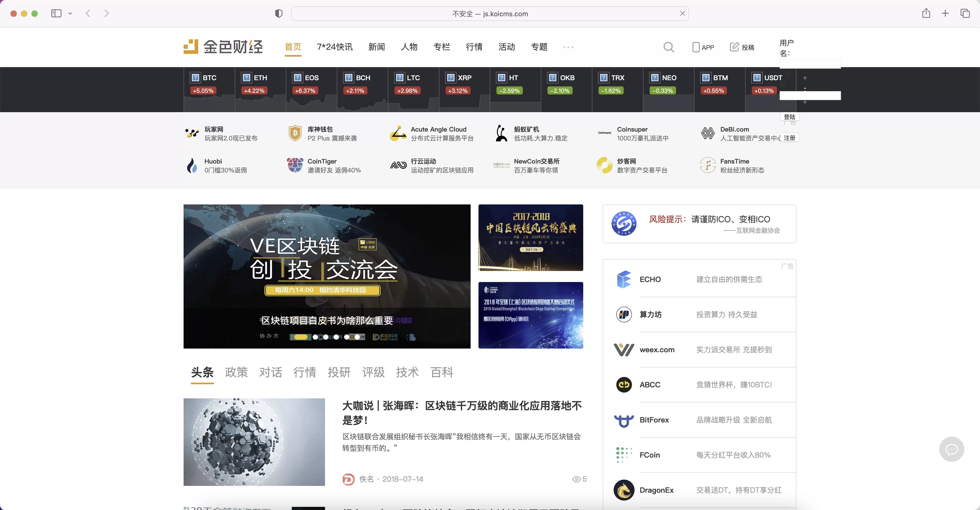The width and height of the screenshot is (980, 510).
Task: Click the CoinTiger logo icon
Action: 295,165
